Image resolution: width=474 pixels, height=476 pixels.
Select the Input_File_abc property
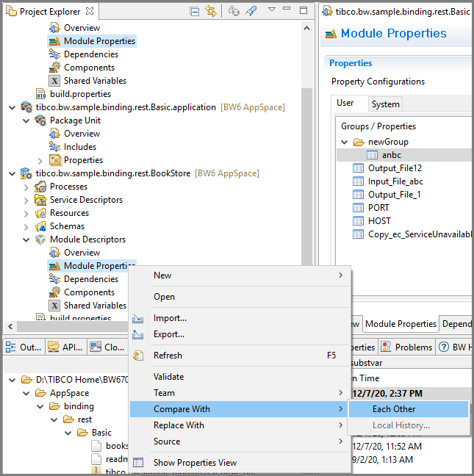(395, 181)
